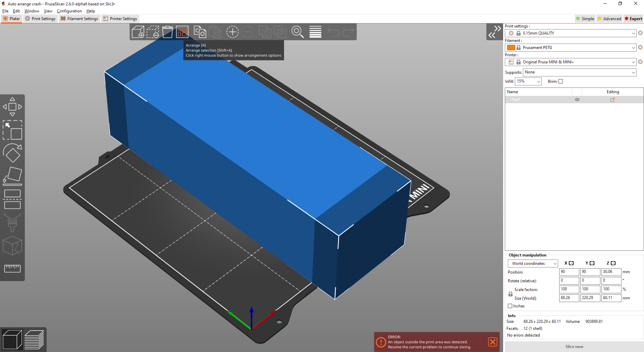Toggle Z axis mirror button
Screen dimensions: 644x352
(613, 263)
